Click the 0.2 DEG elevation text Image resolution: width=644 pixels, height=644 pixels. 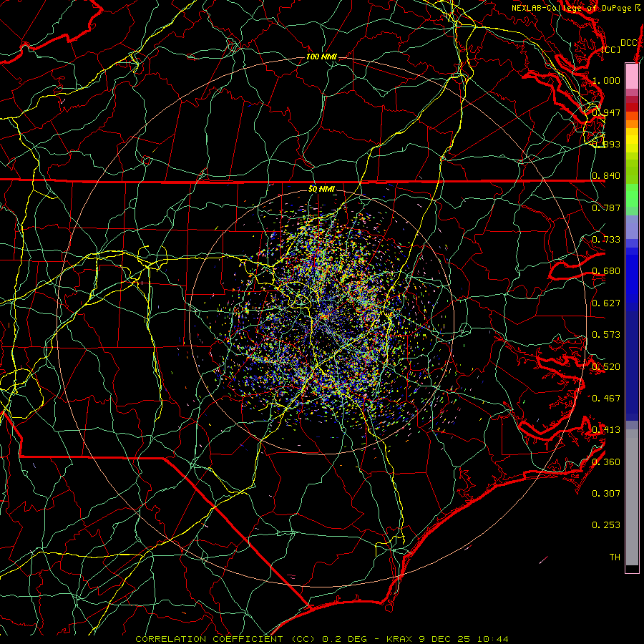345,639
